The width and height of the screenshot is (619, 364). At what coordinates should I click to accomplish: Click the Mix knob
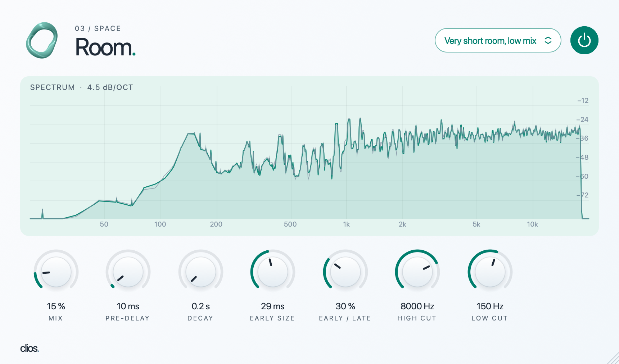(56, 272)
